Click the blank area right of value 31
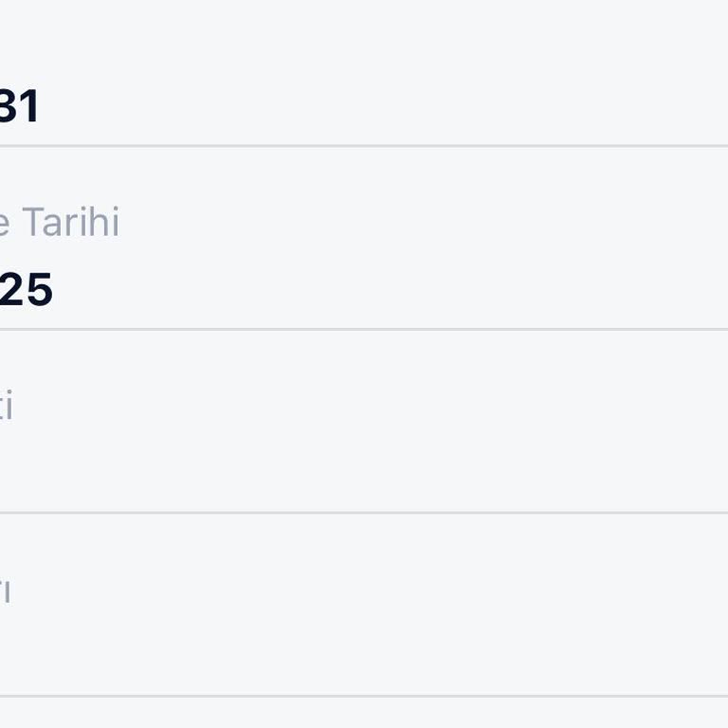This screenshot has width=728, height=728. pos(379,106)
